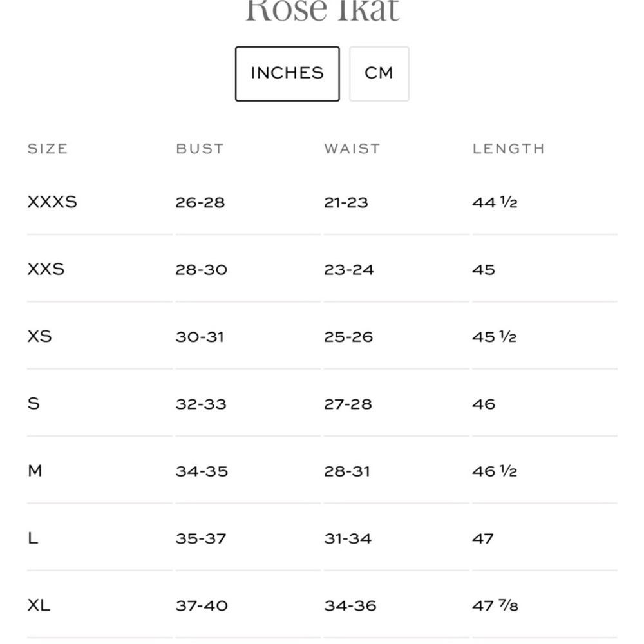Select the 25-26 waist measurement
This screenshot has width=644, height=644.
click(x=348, y=337)
